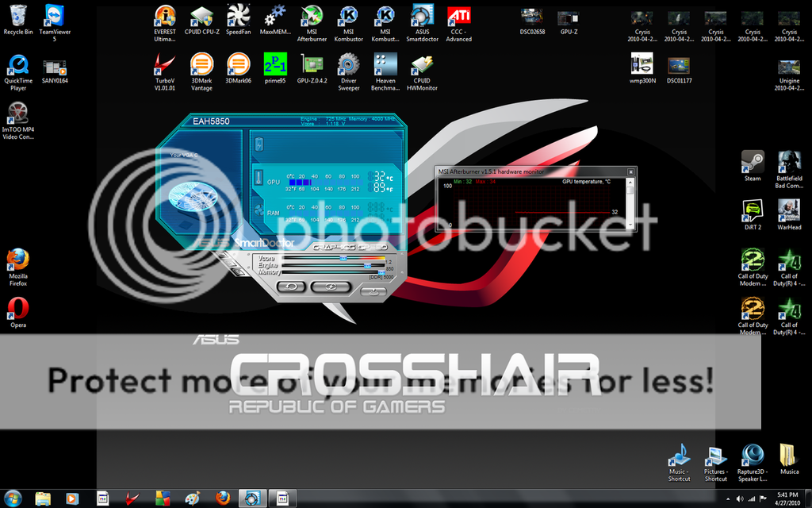Screen dimensions: 812x508
Task: Open the SpeedFan desktop icon
Action: (x=238, y=20)
